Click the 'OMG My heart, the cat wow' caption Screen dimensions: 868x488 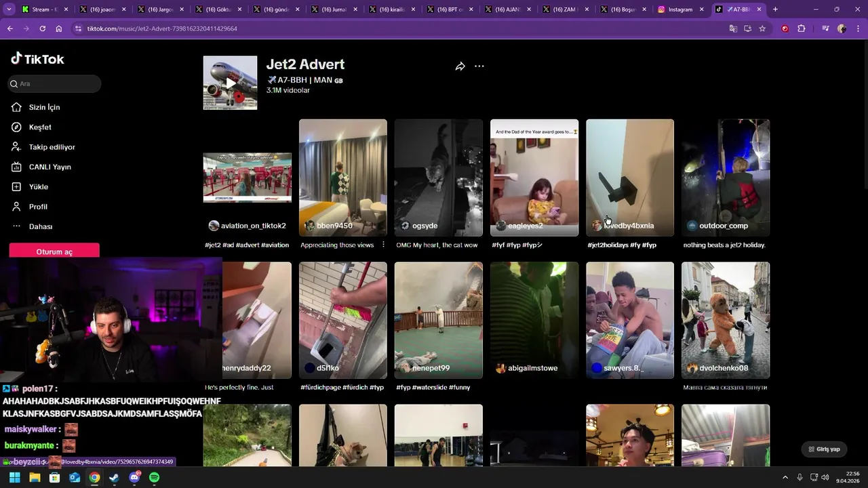(x=437, y=245)
